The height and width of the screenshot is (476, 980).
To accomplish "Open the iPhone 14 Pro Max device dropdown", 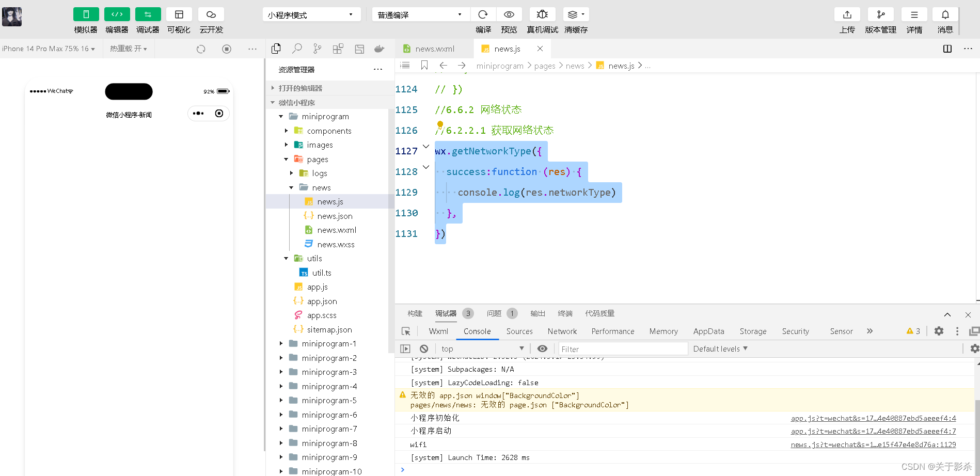I will pos(49,49).
